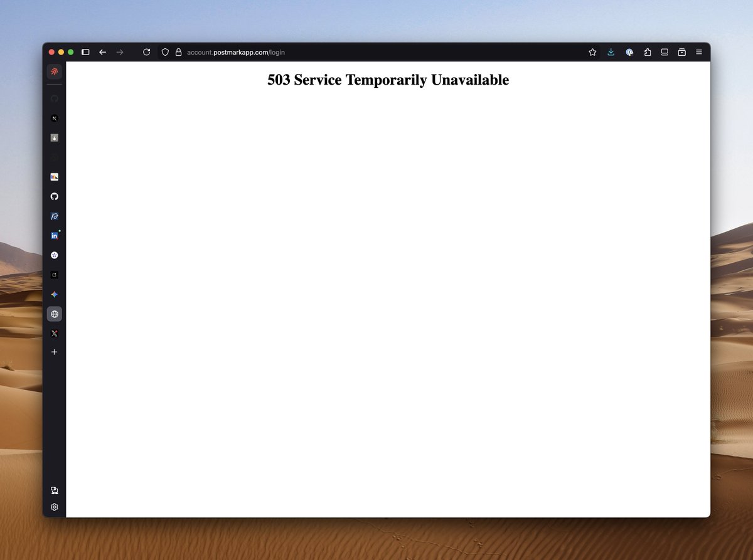Open the 1Password extension
753x560 pixels.
(x=629, y=53)
